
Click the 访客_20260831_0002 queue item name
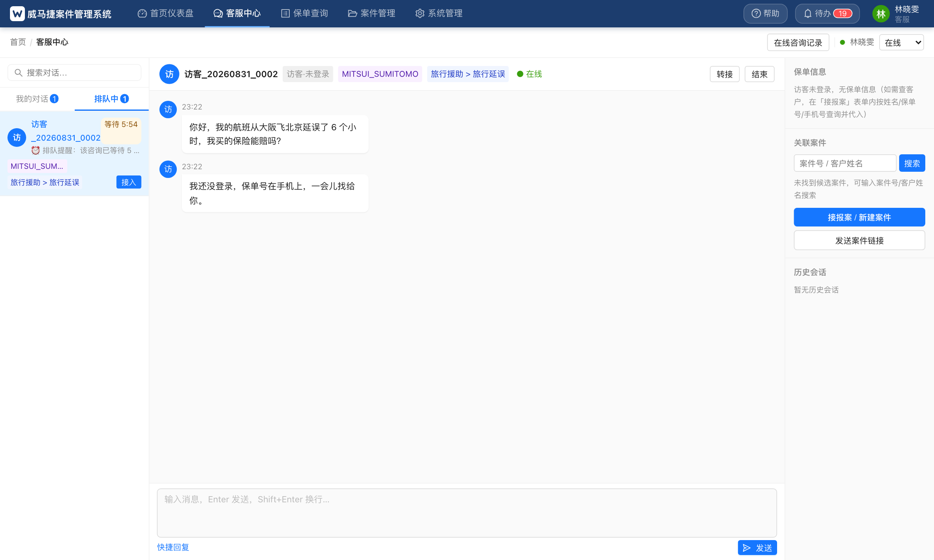click(66, 131)
